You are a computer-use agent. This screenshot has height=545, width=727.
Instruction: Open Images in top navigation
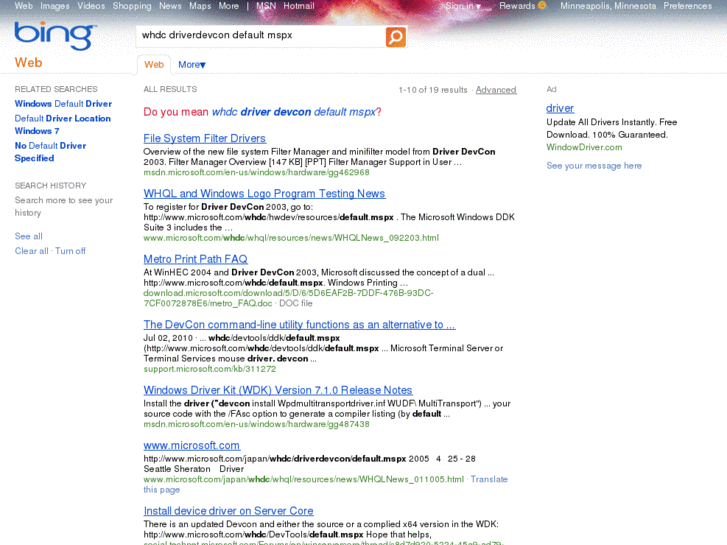coord(55,6)
